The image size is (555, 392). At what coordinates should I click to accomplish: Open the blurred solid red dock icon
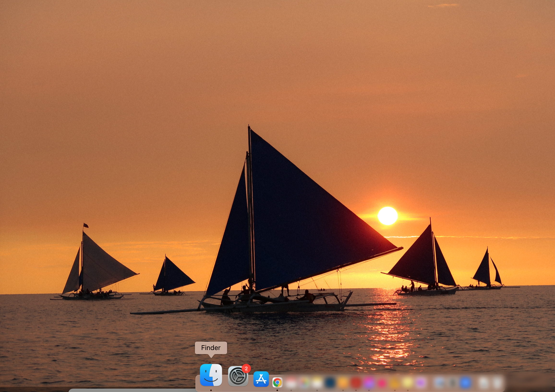coord(356,382)
